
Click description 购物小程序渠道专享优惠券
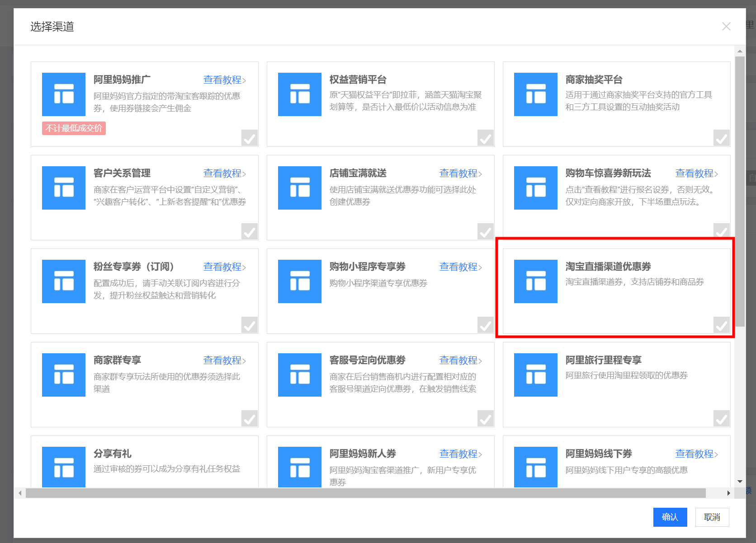[378, 283]
